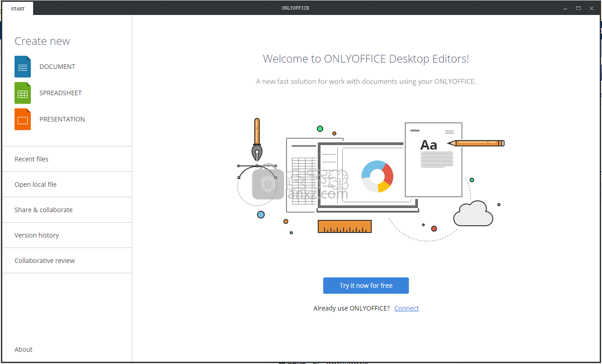602x364 pixels.
Task: Create a new SPREADSHEET via its label
Action: pyautogui.click(x=60, y=93)
